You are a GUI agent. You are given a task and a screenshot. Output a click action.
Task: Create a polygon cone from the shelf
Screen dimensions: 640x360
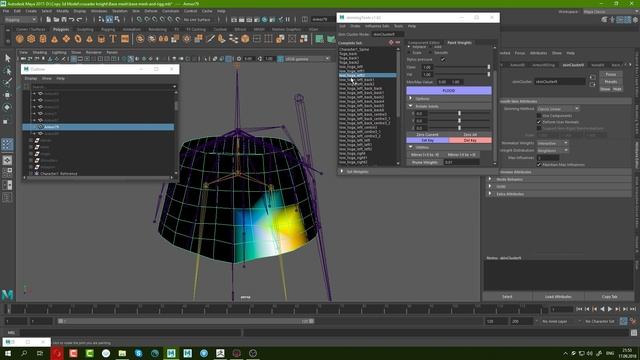point(54,39)
